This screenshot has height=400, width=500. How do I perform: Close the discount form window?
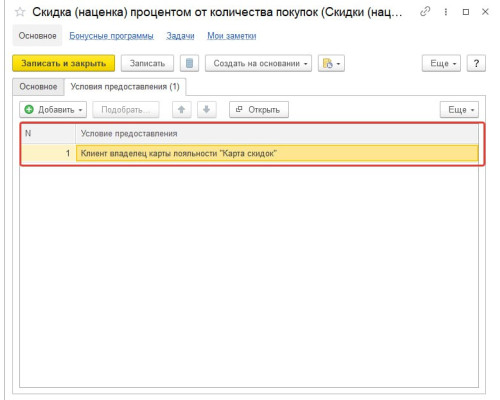[x=485, y=12]
